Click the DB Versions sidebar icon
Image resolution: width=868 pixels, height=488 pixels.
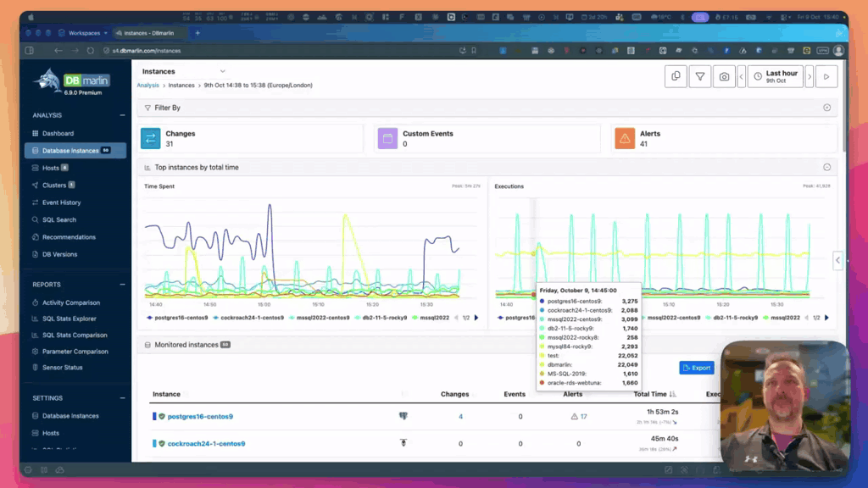click(x=36, y=254)
